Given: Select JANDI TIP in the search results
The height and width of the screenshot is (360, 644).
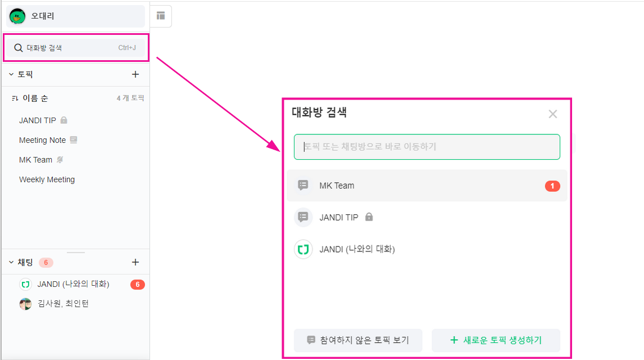Looking at the screenshot, I should point(339,217).
